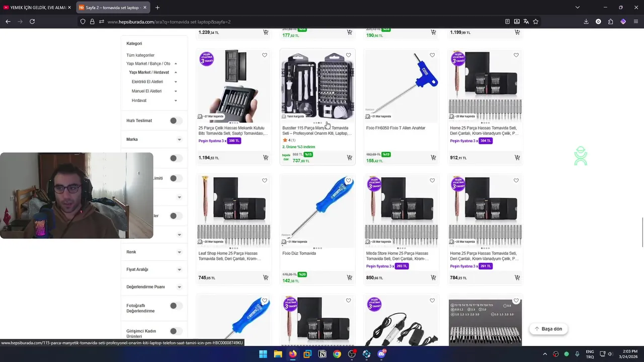Open Firefox application menu

(636, 22)
